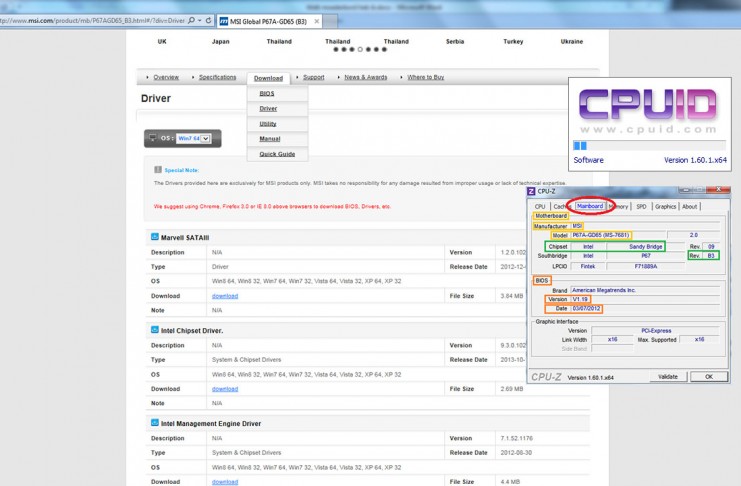Choose Driver from the Download menu
Viewport: 741px width, 486px height.
coord(268,109)
